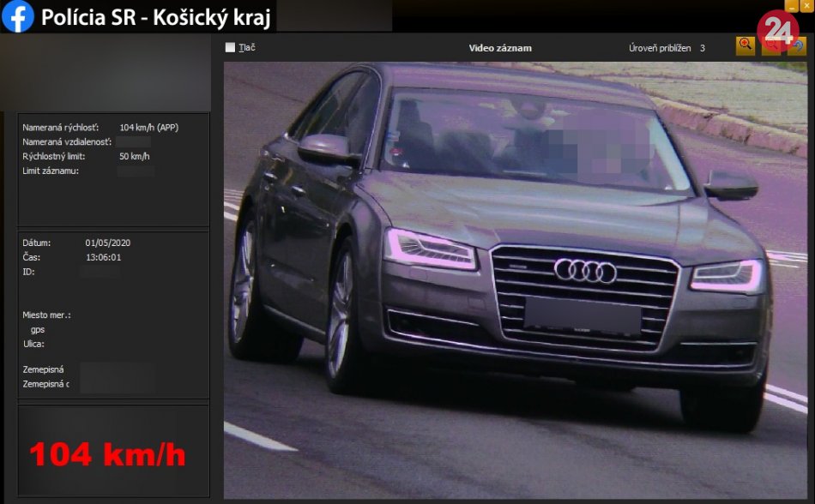Click the blue undo arrow icon
815x504 pixels.
pos(797,45)
